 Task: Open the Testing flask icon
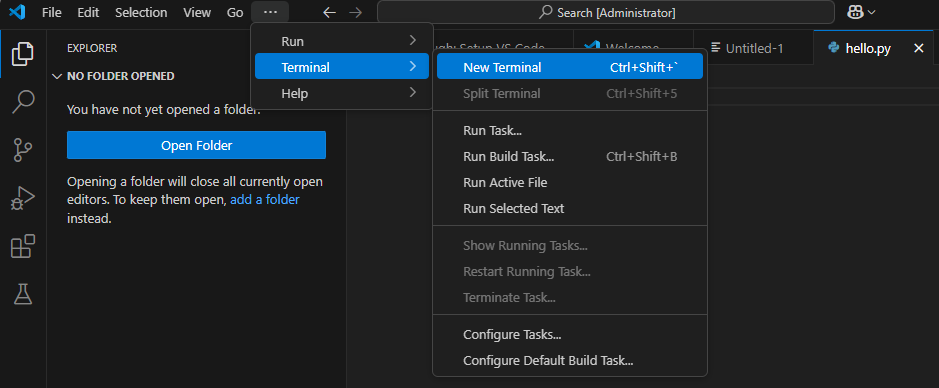(23, 294)
